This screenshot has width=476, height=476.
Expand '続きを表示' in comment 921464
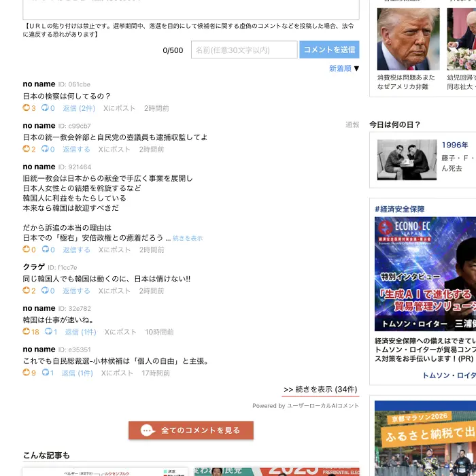188,238
